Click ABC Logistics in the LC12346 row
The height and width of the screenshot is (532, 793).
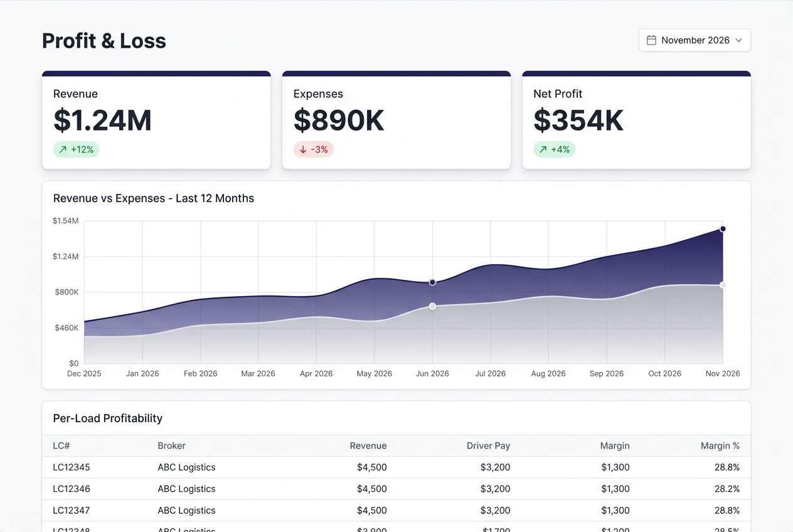point(186,489)
